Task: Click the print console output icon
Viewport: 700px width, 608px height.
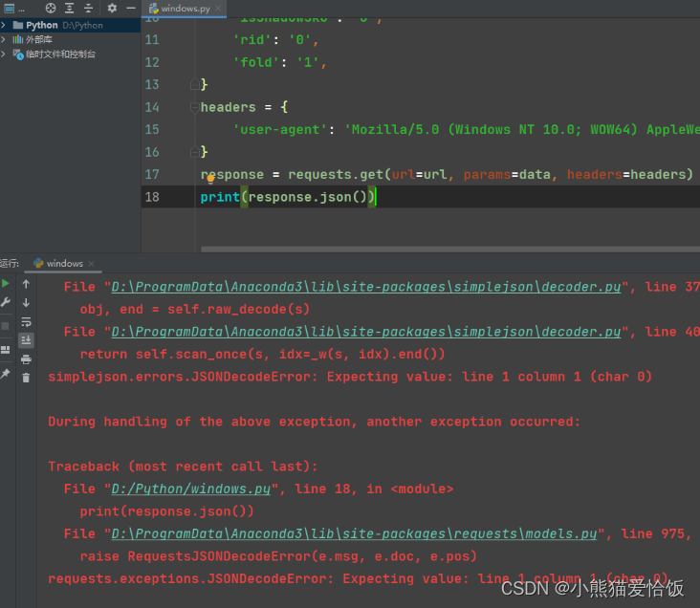Action: pyautogui.click(x=26, y=359)
